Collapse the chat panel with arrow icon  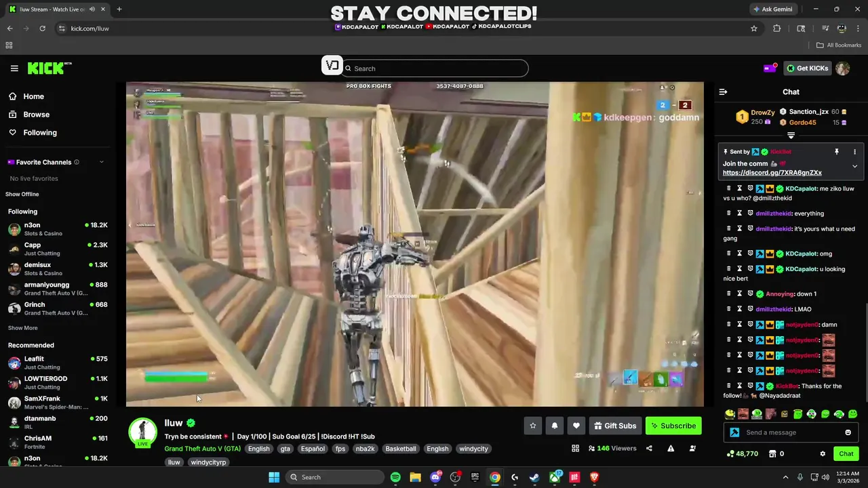(x=723, y=91)
